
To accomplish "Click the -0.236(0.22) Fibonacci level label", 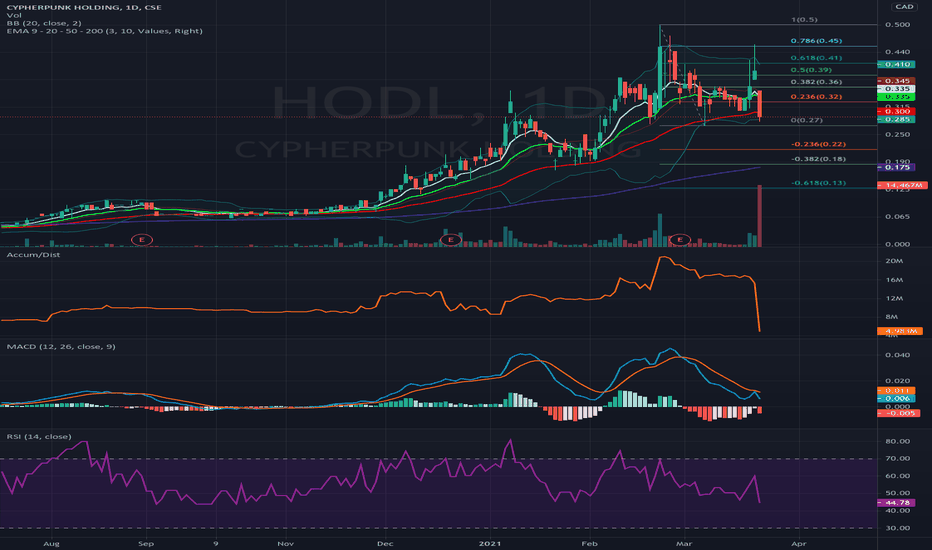I will click(x=818, y=144).
